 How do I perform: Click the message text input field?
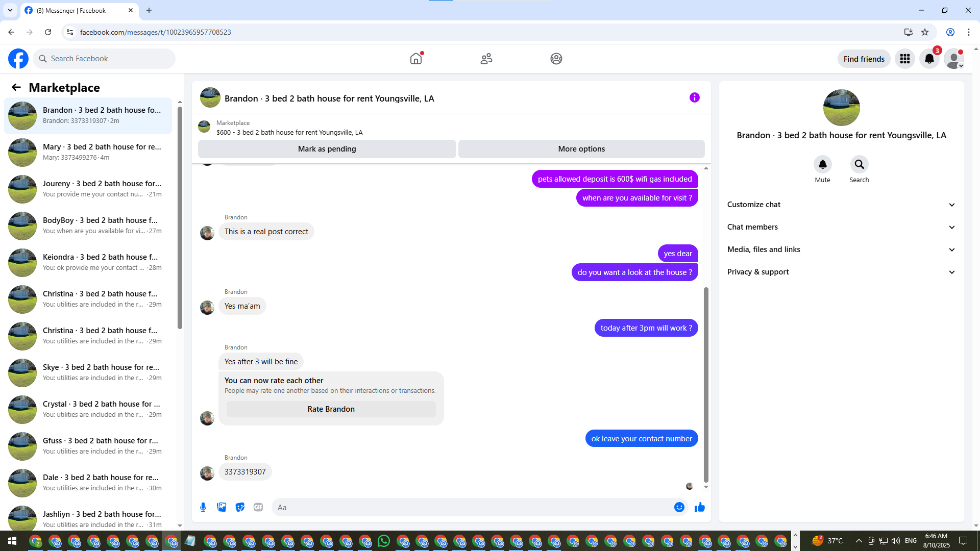click(472, 507)
